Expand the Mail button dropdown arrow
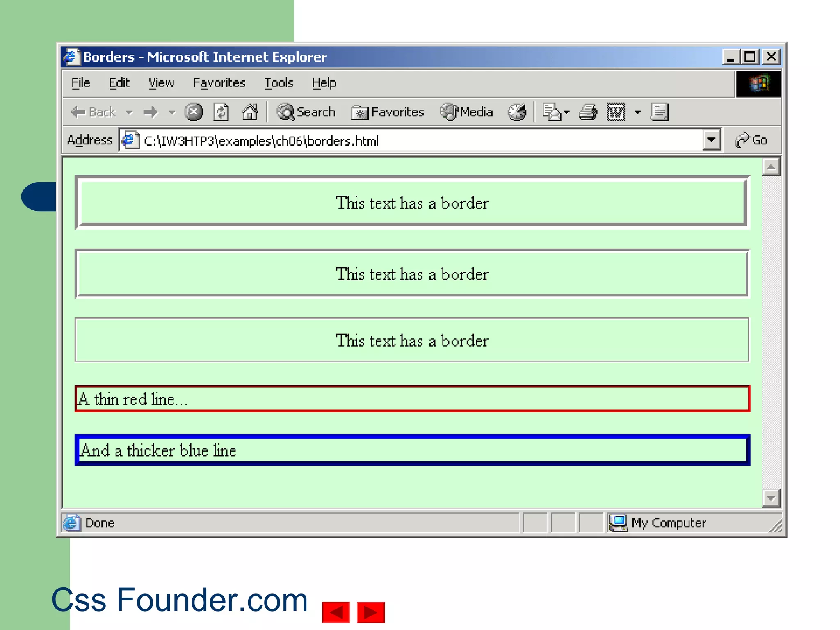The width and height of the screenshot is (840, 630). [567, 112]
